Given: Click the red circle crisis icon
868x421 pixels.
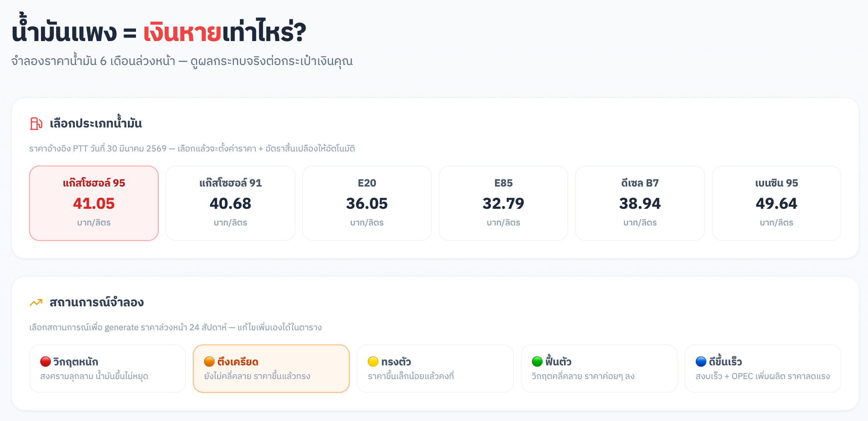Looking at the screenshot, I should click(45, 362).
